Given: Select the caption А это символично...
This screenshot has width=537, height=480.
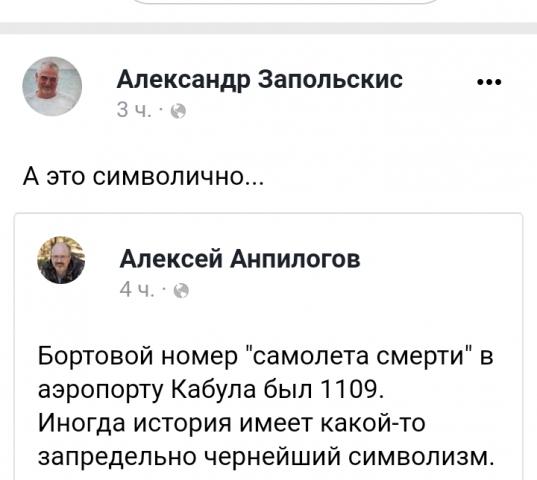Looking at the screenshot, I should (143, 178).
